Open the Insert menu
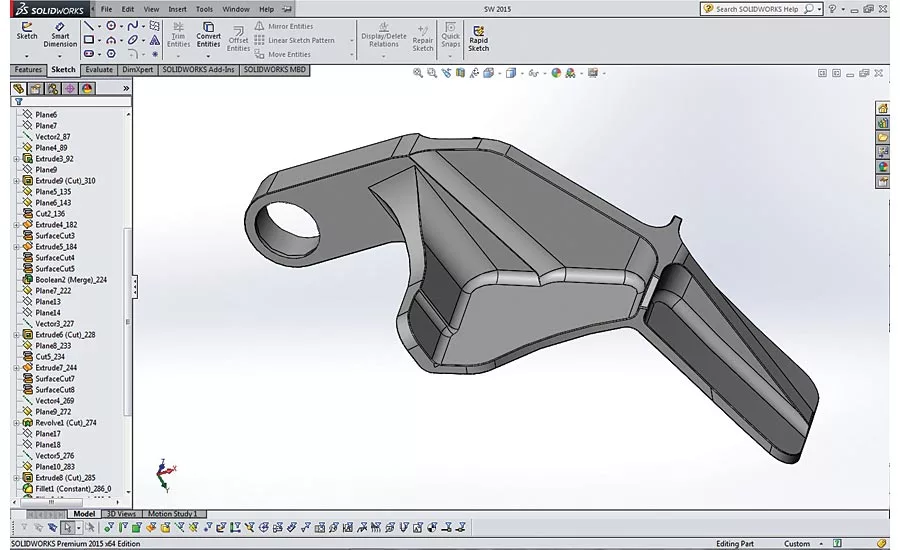Image resolution: width=900 pixels, height=550 pixels. tap(177, 9)
